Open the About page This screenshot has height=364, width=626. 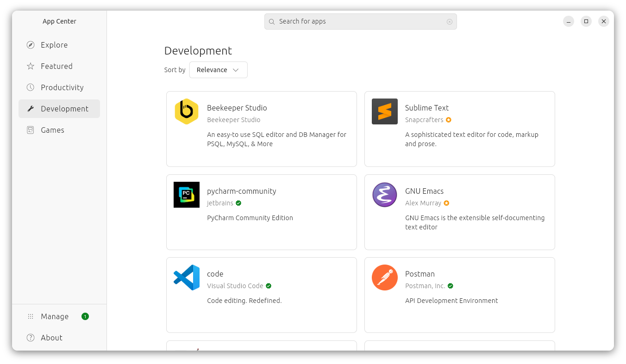point(59,338)
